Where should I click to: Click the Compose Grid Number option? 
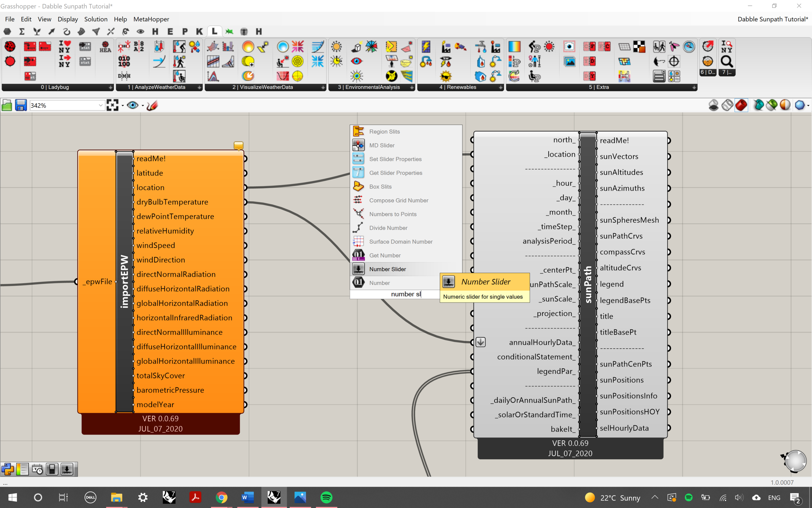399,200
